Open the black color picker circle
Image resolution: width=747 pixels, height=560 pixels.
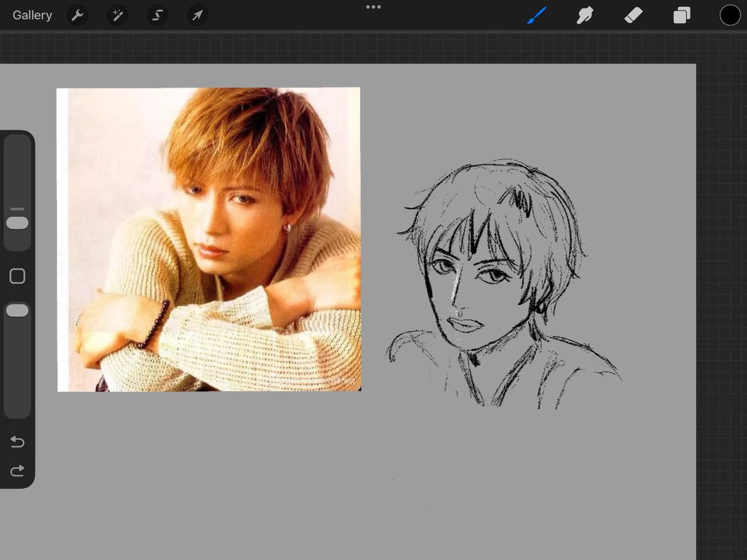(730, 15)
